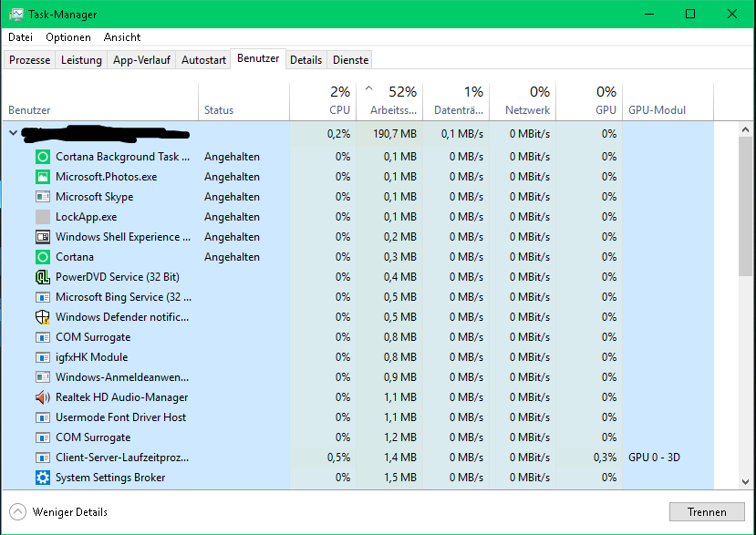This screenshot has width=756, height=535.
Task: Select the PowerDVD Service (32 Bit) row
Action: (358, 277)
